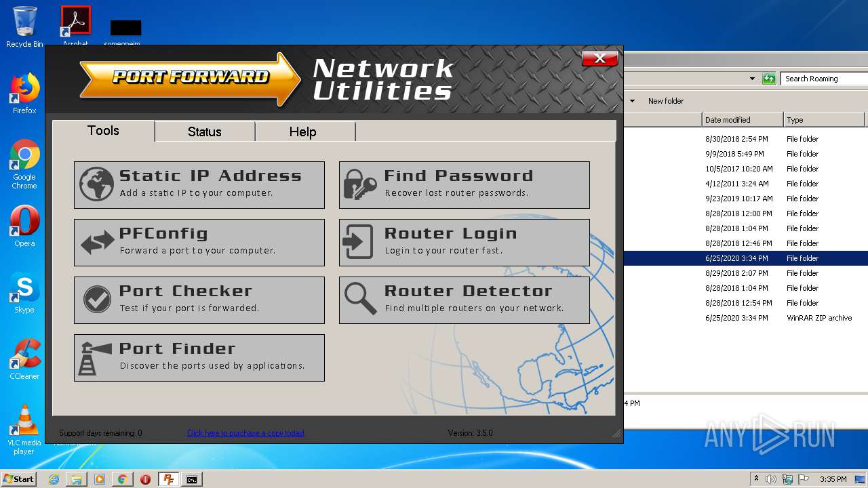868x488 pixels.
Task: Click the Action Center flag tray icon
Action: 803,479
